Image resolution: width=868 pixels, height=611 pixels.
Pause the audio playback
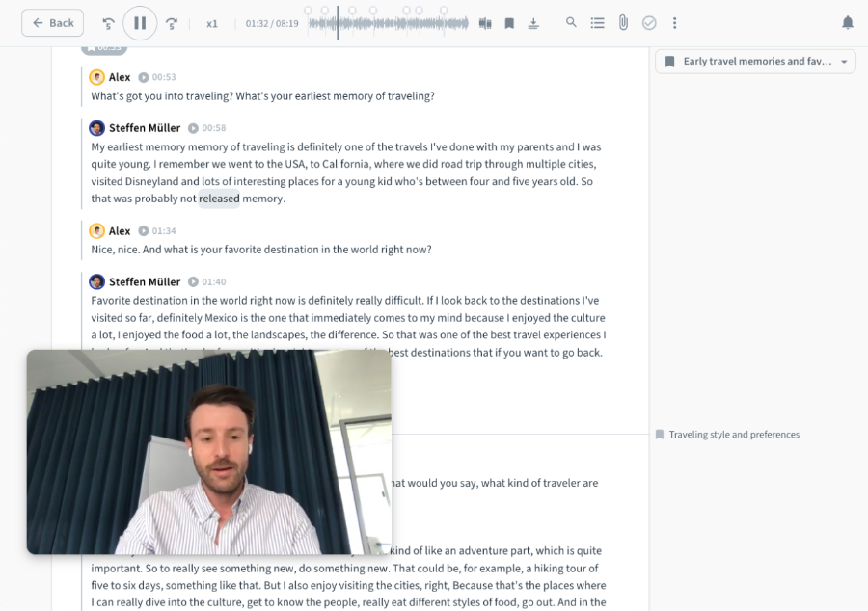click(x=140, y=23)
